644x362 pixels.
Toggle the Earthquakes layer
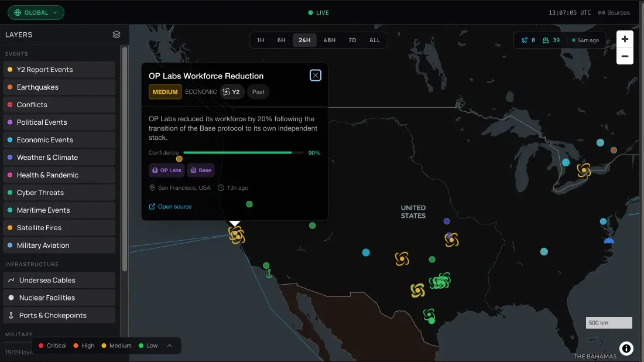tap(59, 87)
